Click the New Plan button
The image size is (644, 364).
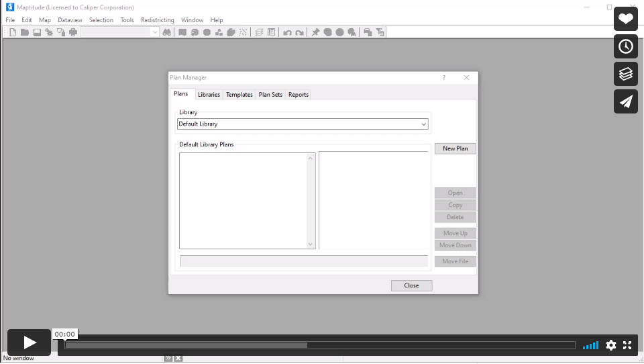pyautogui.click(x=455, y=148)
